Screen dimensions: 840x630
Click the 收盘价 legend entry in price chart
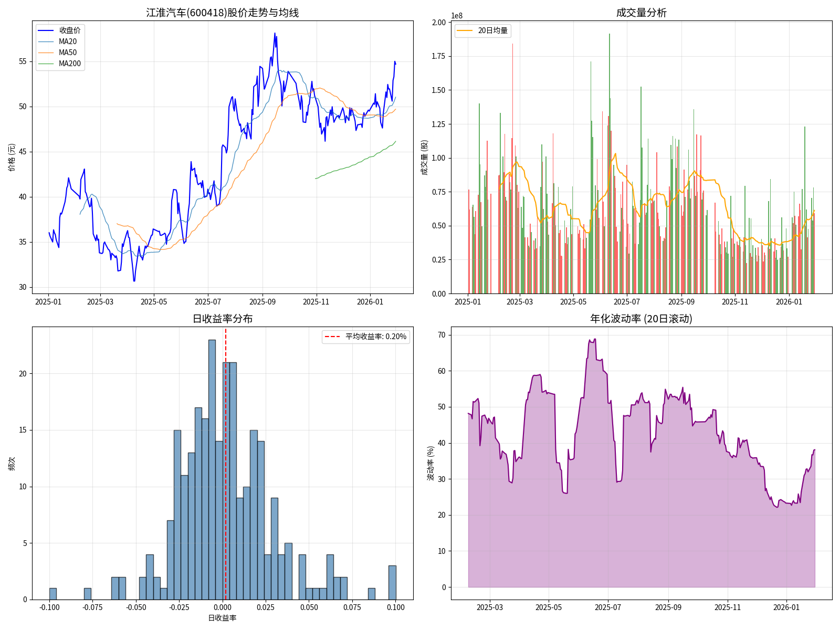point(69,30)
